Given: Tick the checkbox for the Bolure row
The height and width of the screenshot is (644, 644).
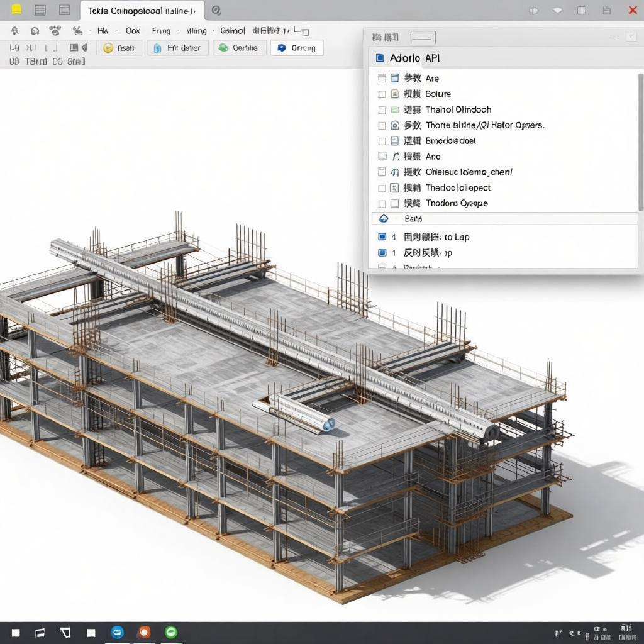Looking at the screenshot, I should coord(382,94).
